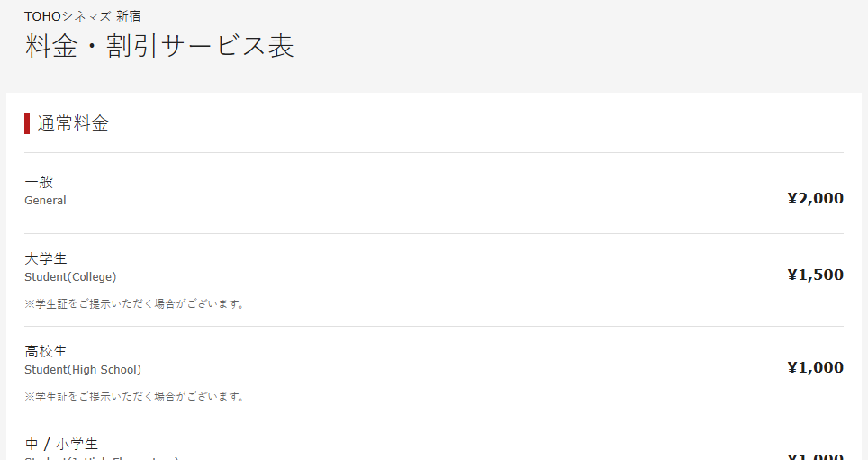
Task: Click the 大学生 category label
Action: [46, 258]
